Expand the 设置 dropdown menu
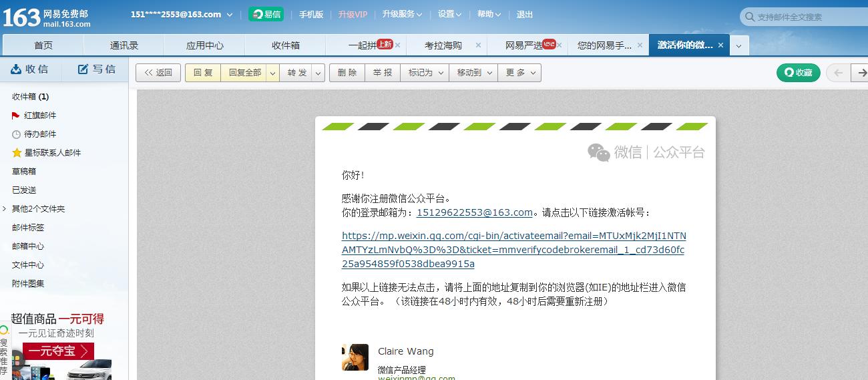 (450, 14)
